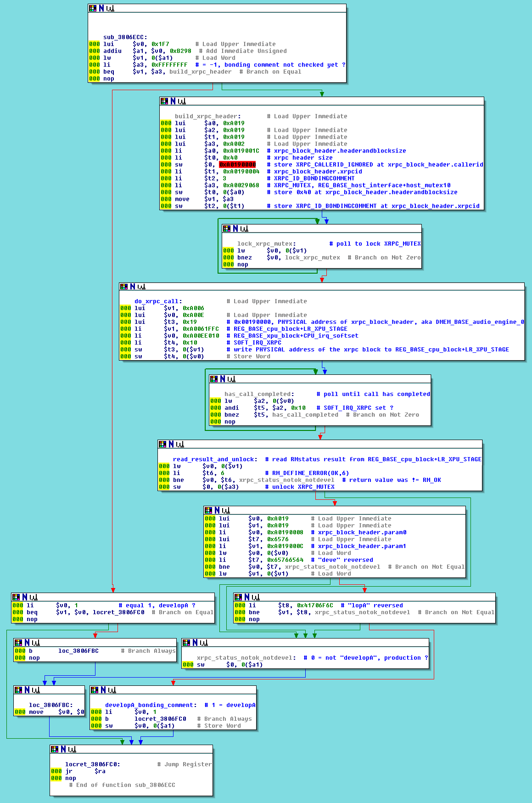Click the color icon on the sub_3806ECC node
Screen dimensions: 532x803
pos(93,8)
